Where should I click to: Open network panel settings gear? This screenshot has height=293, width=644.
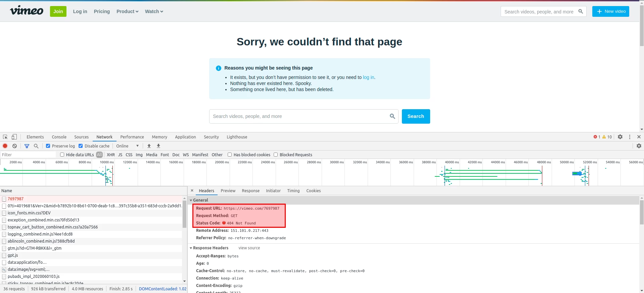(x=639, y=146)
